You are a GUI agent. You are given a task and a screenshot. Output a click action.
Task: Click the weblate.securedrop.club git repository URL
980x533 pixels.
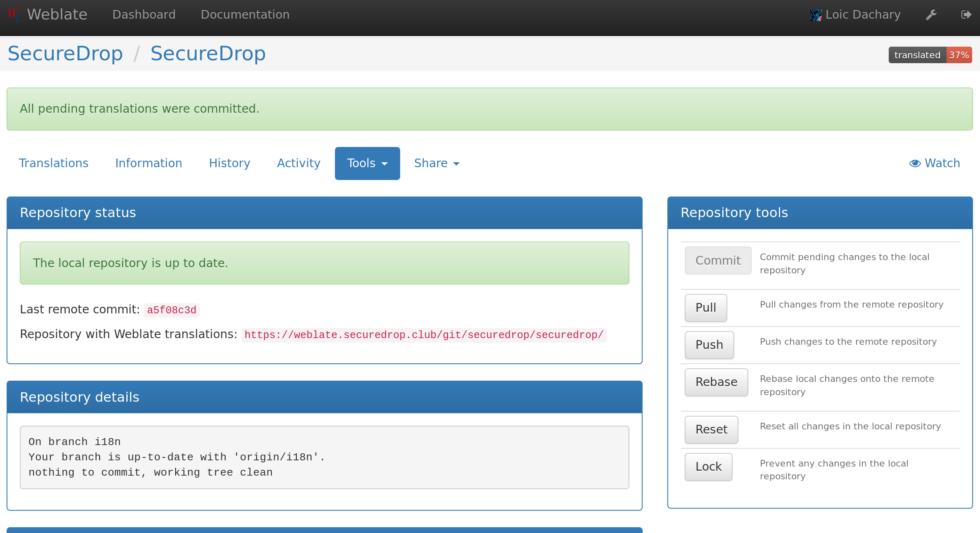[x=424, y=335]
